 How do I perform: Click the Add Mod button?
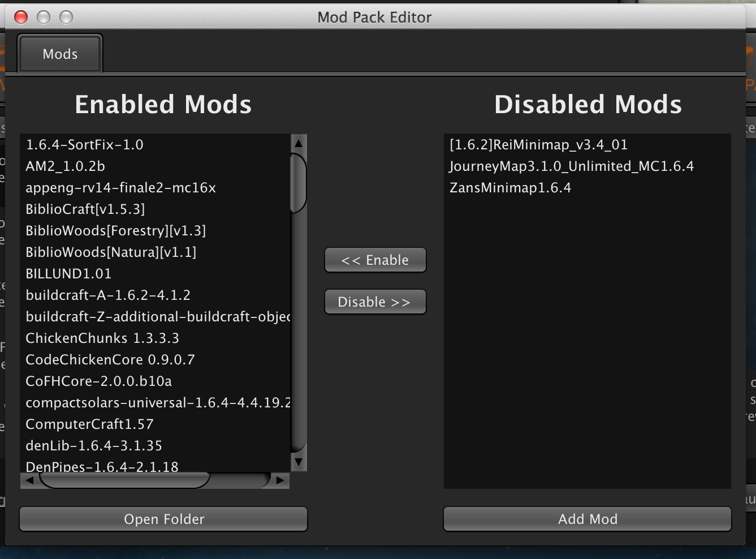click(587, 519)
